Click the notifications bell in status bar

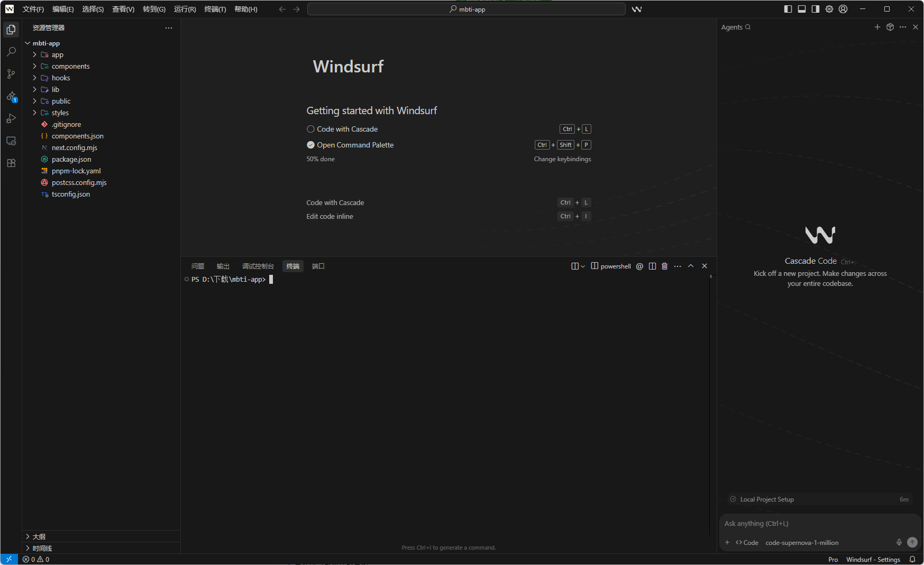coord(912,559)
